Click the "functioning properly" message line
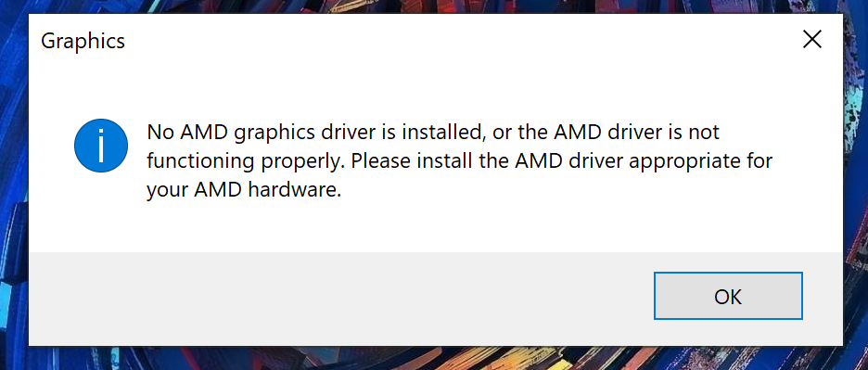Viewport: 868px width, 370px height. point(459,161)
